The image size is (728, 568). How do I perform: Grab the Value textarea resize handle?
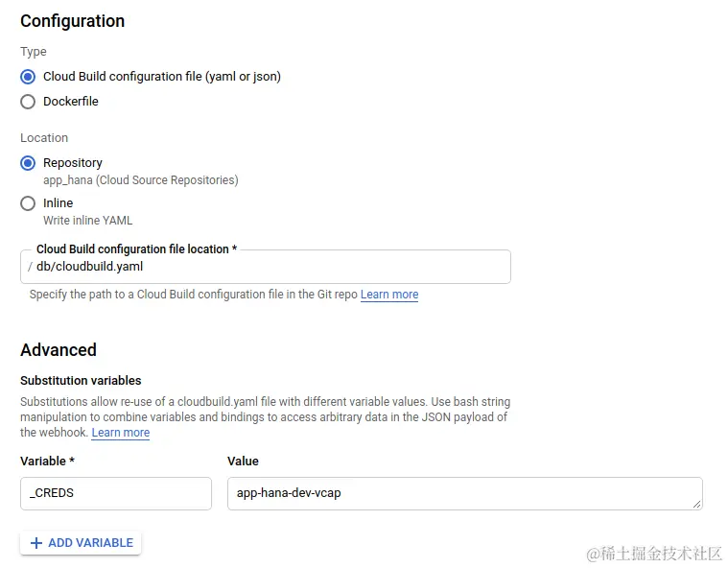click(x=696, y=504)
